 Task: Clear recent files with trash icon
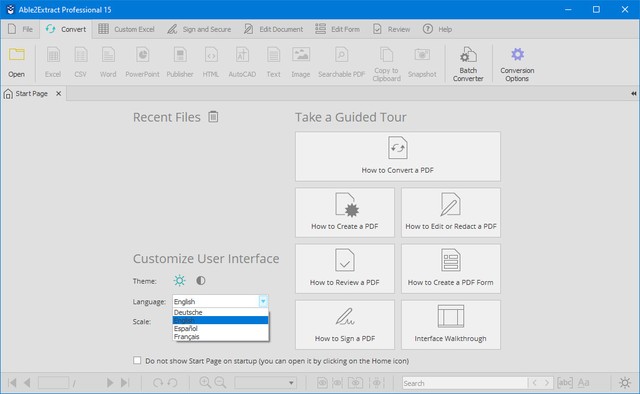coord(213,117)
